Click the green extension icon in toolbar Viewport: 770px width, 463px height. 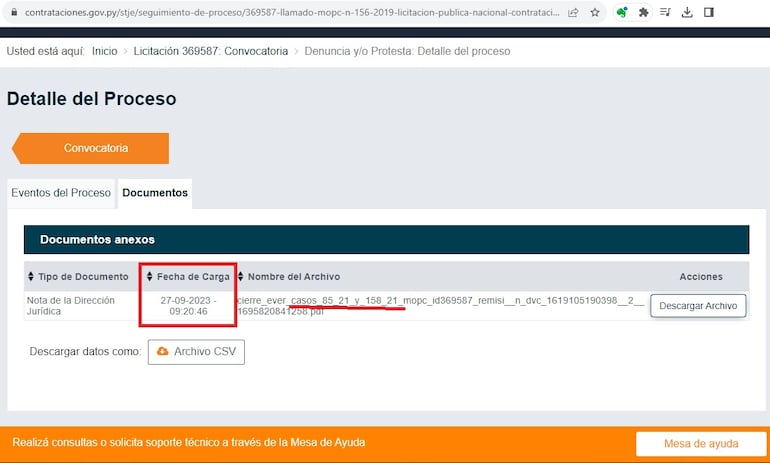pos(622,13)
